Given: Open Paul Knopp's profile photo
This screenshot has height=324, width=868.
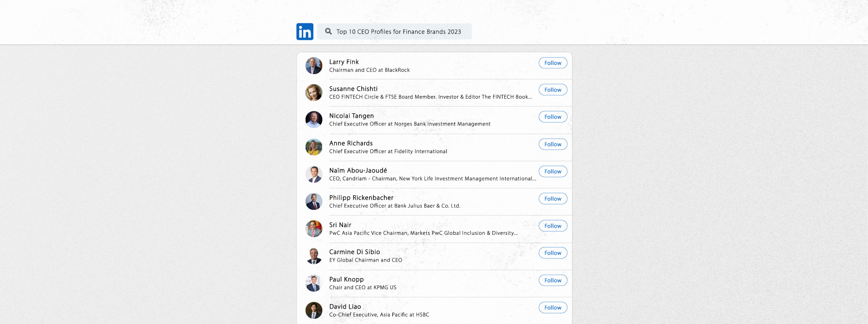Looking at the screenshot, I should [314, 283].
